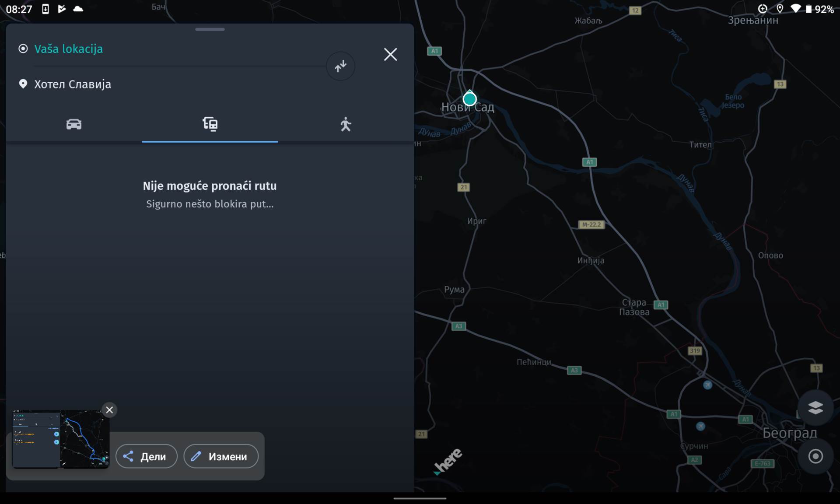The image size is (840, 504).
Task: Open the map layers selector
Action: tap(815, 408)
